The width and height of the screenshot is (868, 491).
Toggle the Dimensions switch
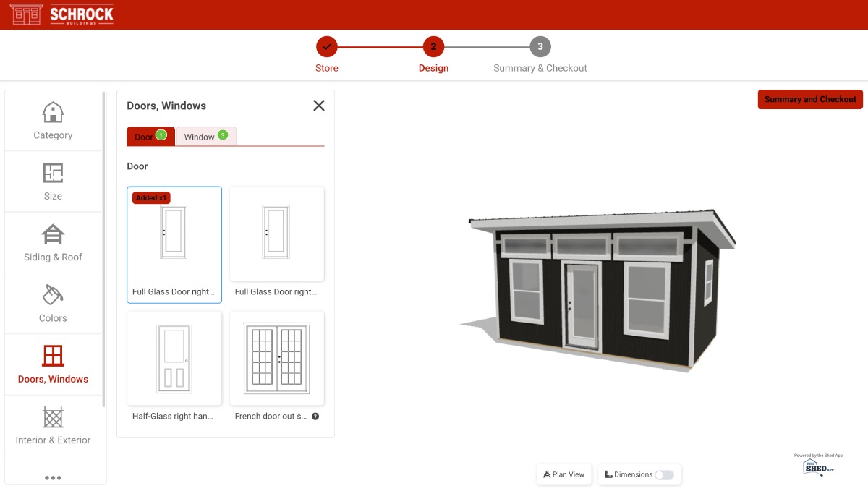click(x=663, y=475)
